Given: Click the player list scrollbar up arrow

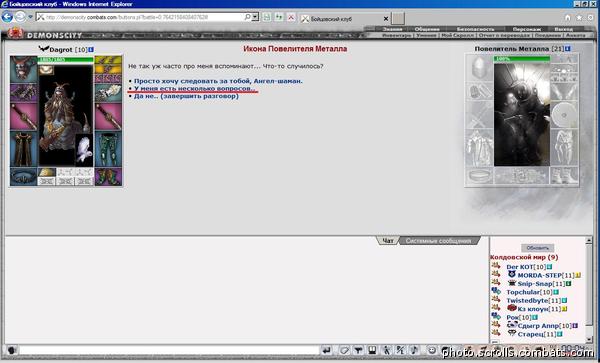Looking at the screenshot, I should [x=589, y=241].
